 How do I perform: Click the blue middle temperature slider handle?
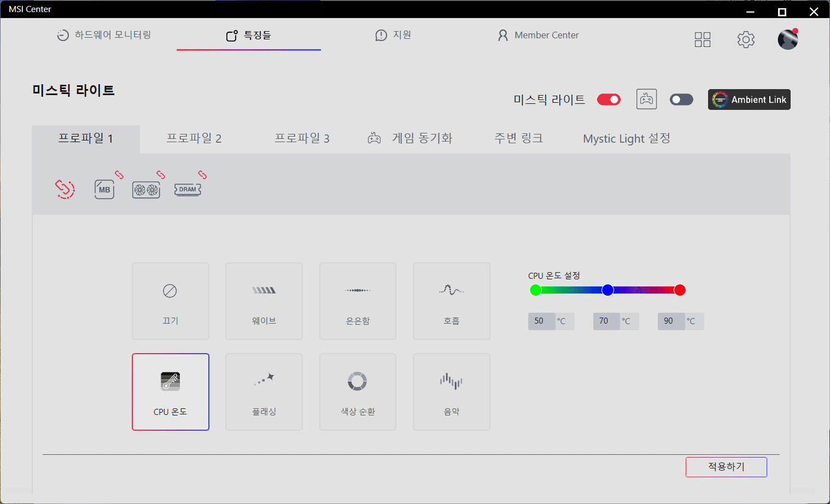point(607,290)
